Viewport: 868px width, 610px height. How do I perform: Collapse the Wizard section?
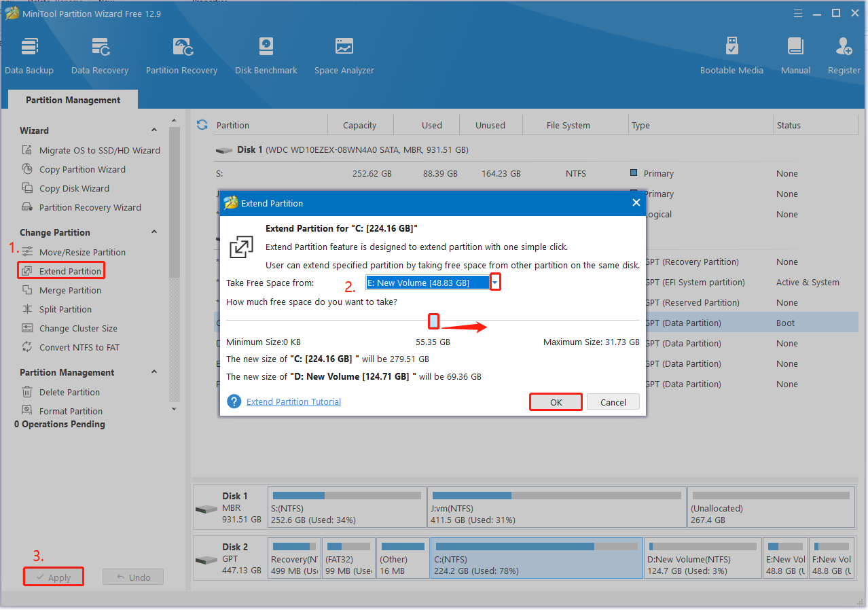154,130
